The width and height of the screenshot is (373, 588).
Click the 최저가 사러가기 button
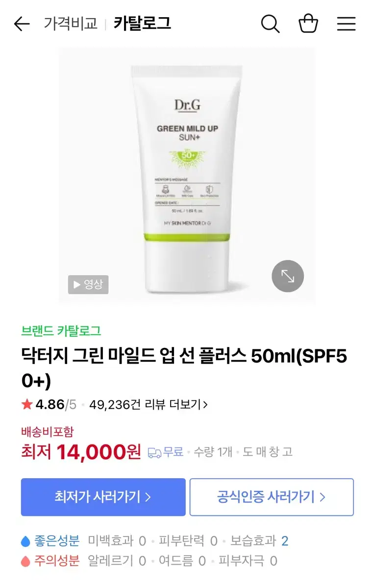(x=103, y=497)
